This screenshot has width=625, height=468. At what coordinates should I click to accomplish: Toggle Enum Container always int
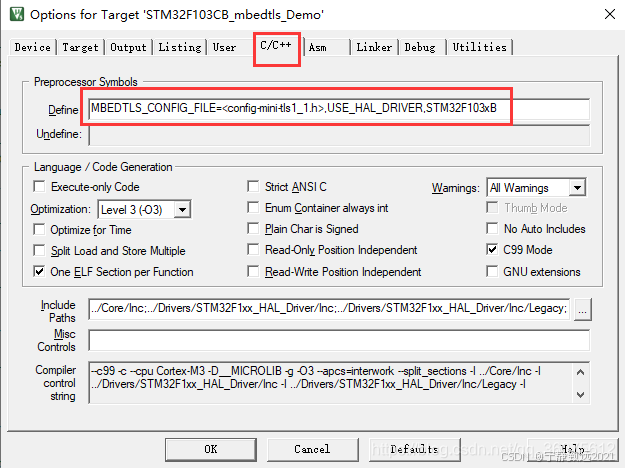[x=253, y=207]
